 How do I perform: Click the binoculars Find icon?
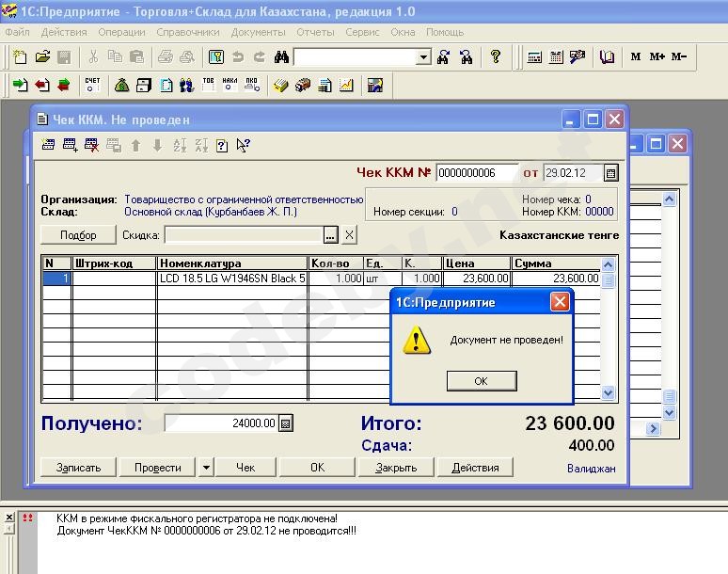click(x=281, y=56)
